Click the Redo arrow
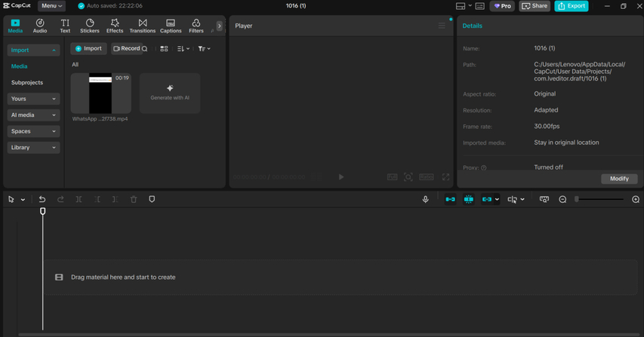644x337 pixels. click(x=60, y=199)
